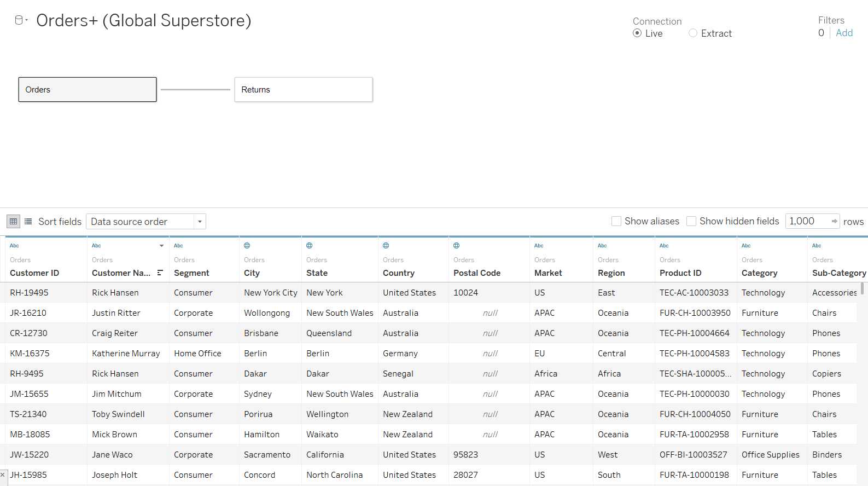Click the Abc type icon above Market
This screenshot has width=868, height=486.
[x=539, y=246]
